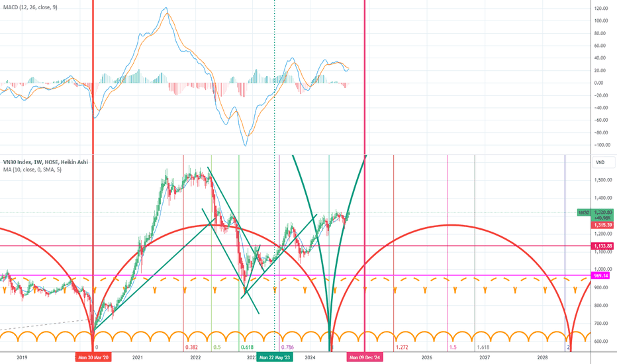
Task: Click the 1.5 Fibonacci time zone label
Action: tap(453, 347)
